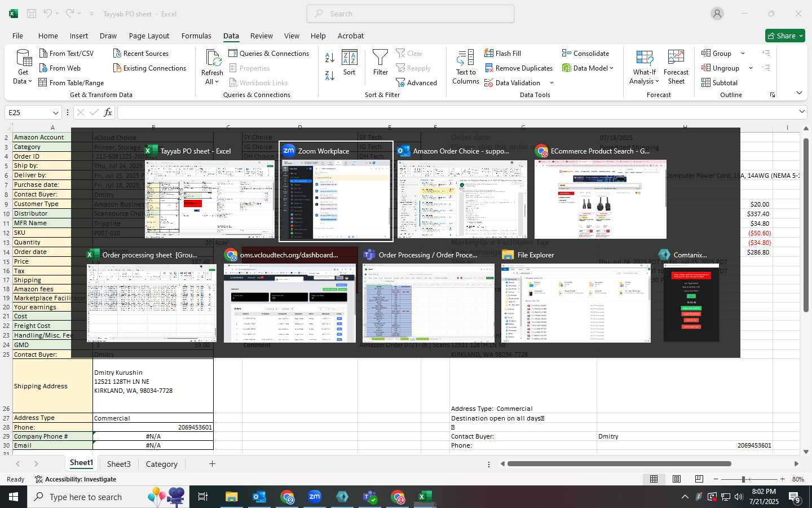The height and width of the screenshot is (508, 812).
Task: Collapse the ribbon using chevron
Action: 799,93
